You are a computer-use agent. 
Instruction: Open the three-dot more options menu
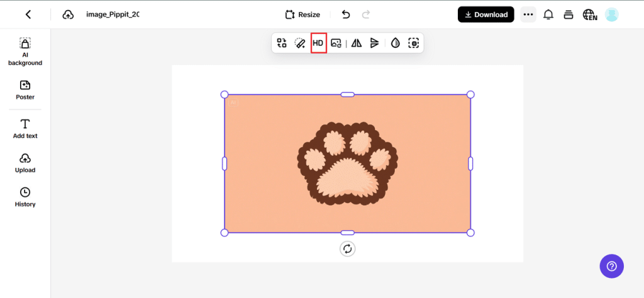click(528, 14)
